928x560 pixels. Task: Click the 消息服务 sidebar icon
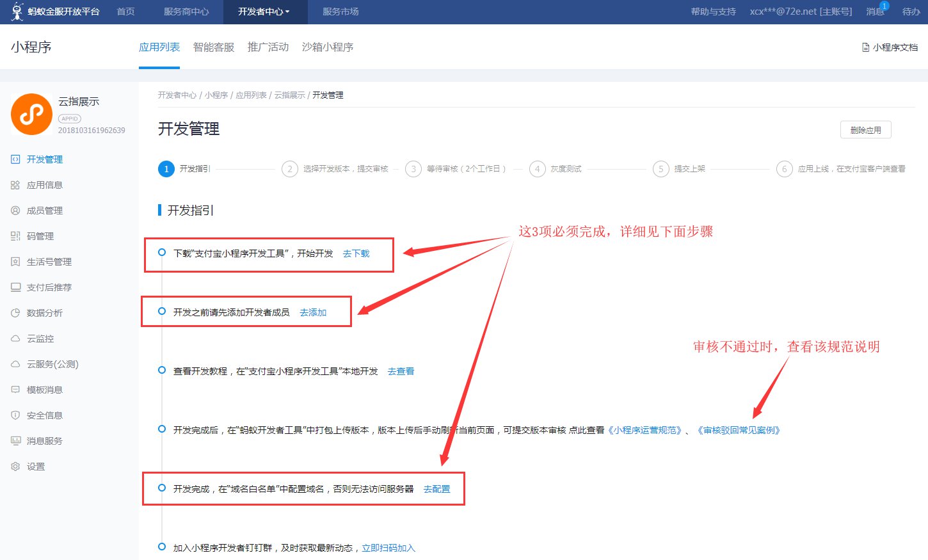15,441
